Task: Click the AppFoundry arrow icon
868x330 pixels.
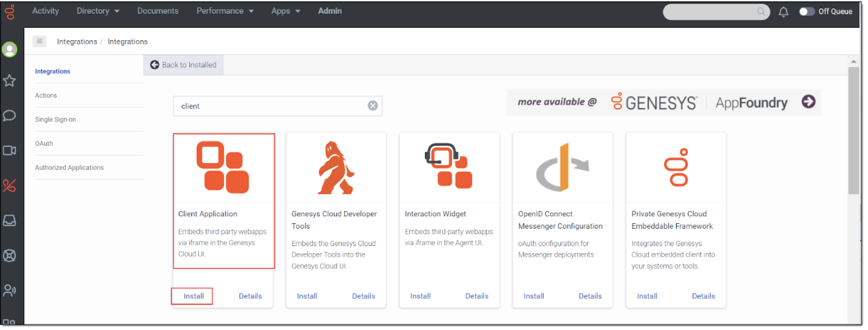Action: tap(808, 102)
